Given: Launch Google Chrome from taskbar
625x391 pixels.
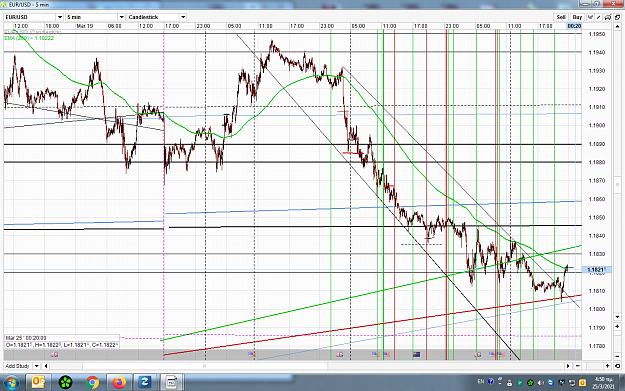Looking at the screenshot, I should click(92, 383).
